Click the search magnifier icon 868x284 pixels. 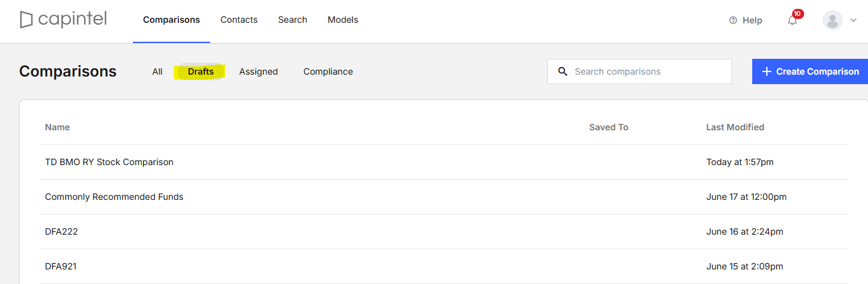pyautogui.click(x=562, y=71)
